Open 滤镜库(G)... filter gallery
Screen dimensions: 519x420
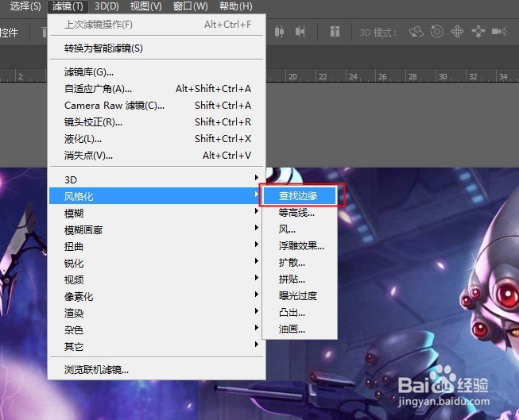coord(157,71)
